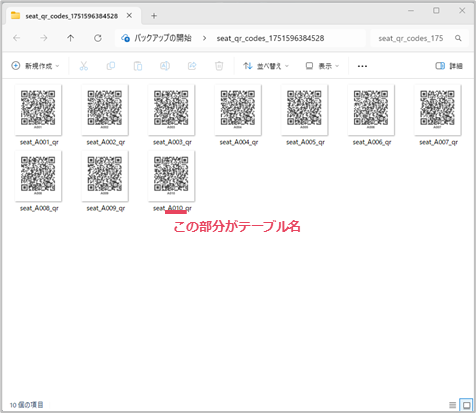Select seat_A002_qr thumbnail
The width and height of the screenshot is (476, 413).
pos(105,110)
